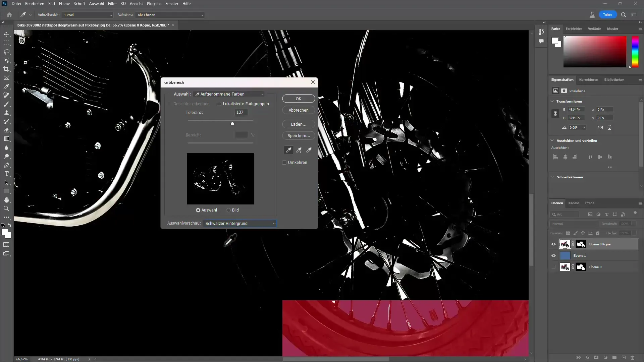Pick the eyedropper in Farbbereich dialog
The width and height of the screenshot is (644, 362).
tap(289, 150)
